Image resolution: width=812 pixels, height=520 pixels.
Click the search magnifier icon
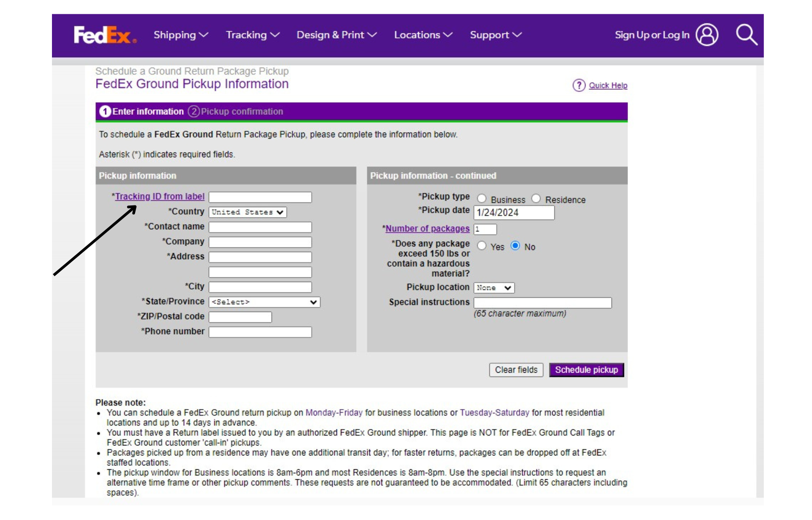tap(747, 35)
